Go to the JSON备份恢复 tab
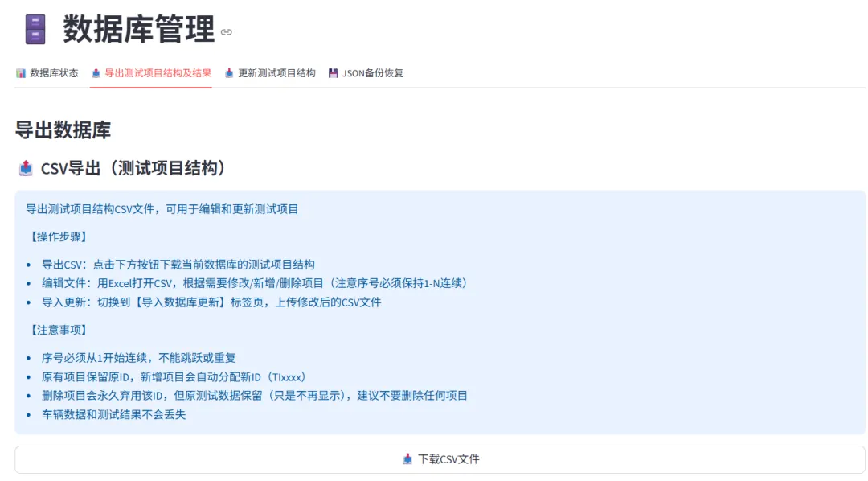This screenshot has height=481, width=868. pyautogui.click(x=366, y=73)
